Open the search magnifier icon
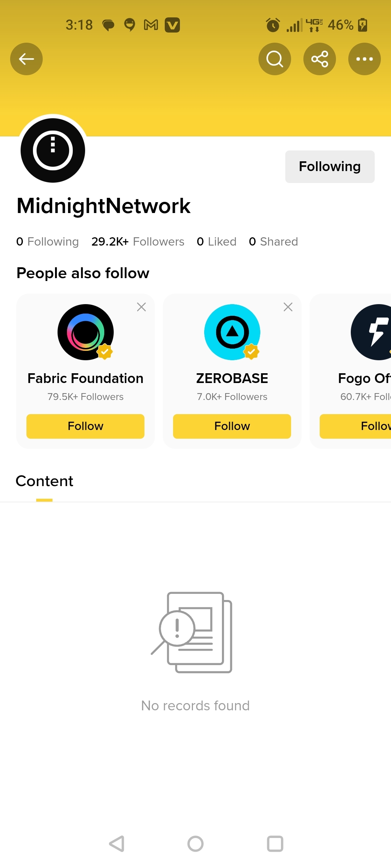 275,59
